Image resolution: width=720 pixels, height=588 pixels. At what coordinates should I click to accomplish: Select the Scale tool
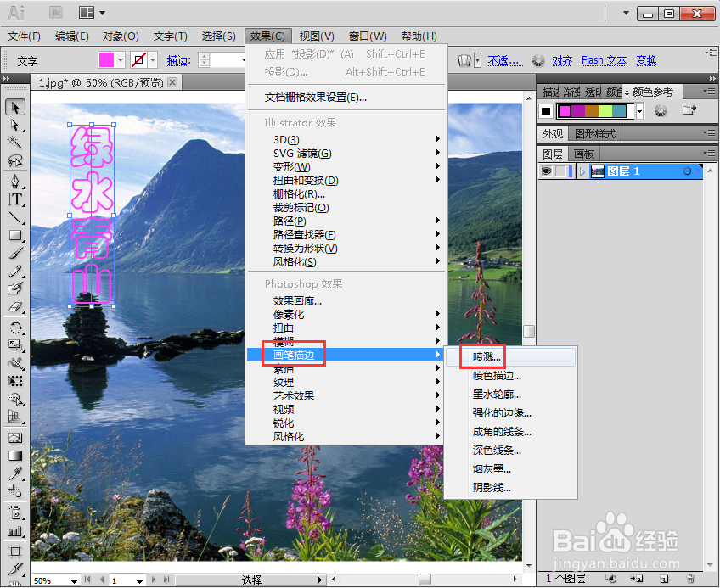15,345
